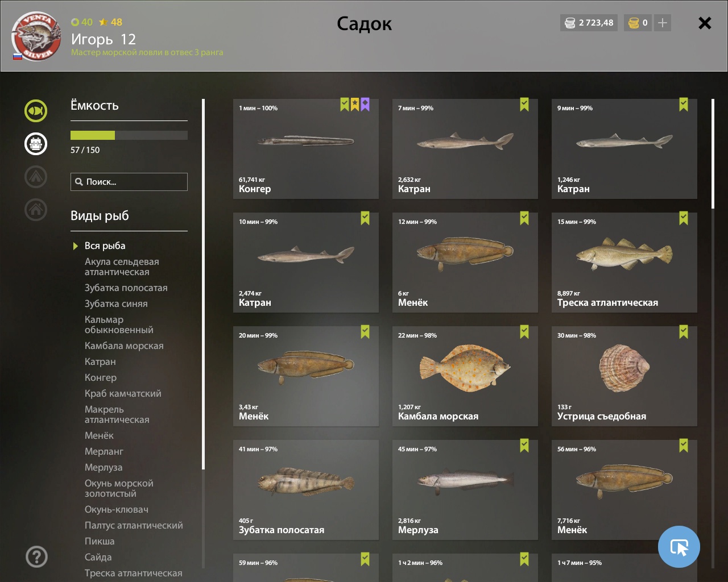Open the tent sidebar icon
Screen dimensions: 728x582
[x=36, y=177]
